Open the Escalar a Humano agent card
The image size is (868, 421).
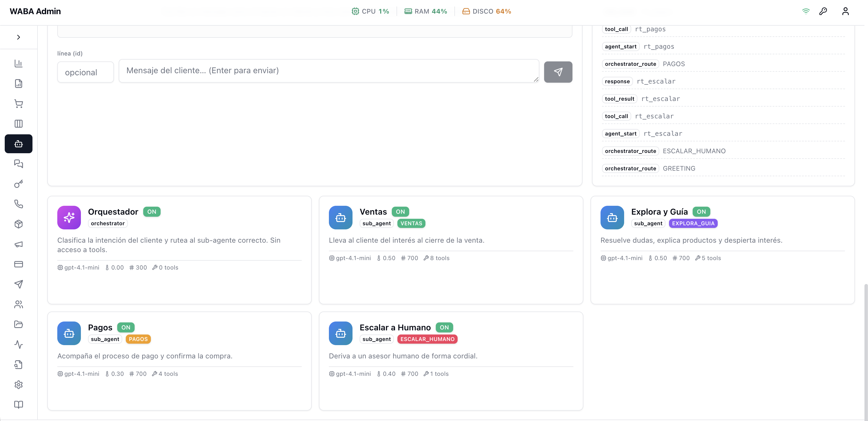[x=451, y=361]
